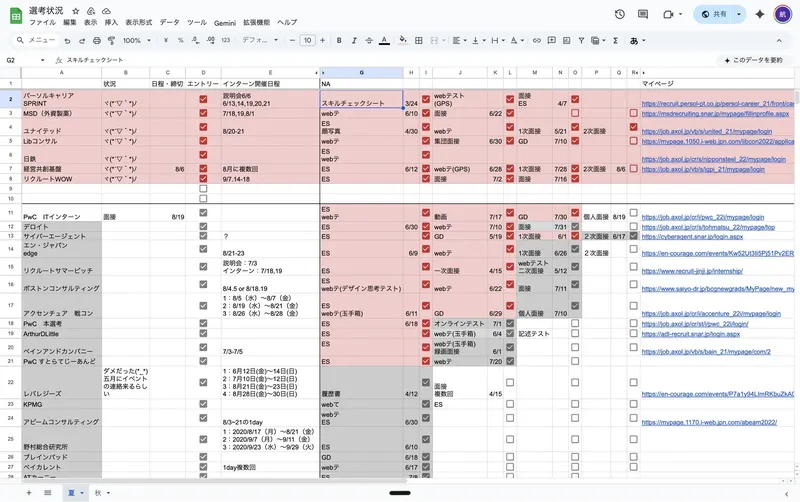This screenshot has height=502, width=800.
Task: Open the borders tool
Action: tap(418, 40)
